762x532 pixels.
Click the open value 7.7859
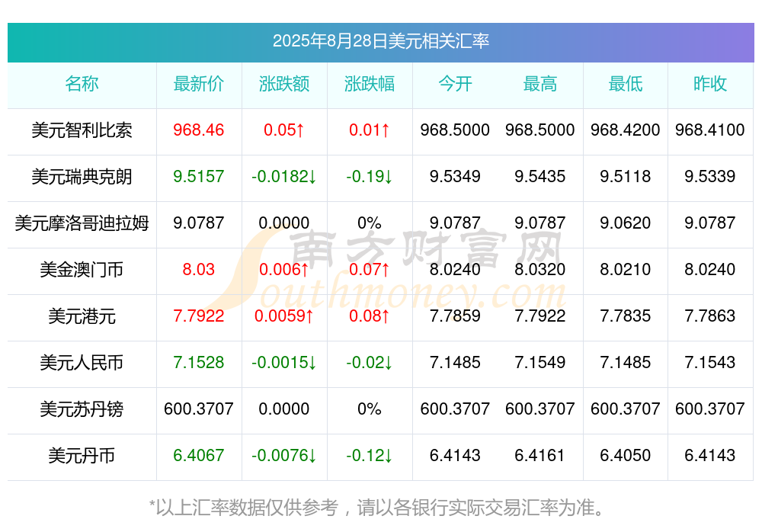coord(455,316)
